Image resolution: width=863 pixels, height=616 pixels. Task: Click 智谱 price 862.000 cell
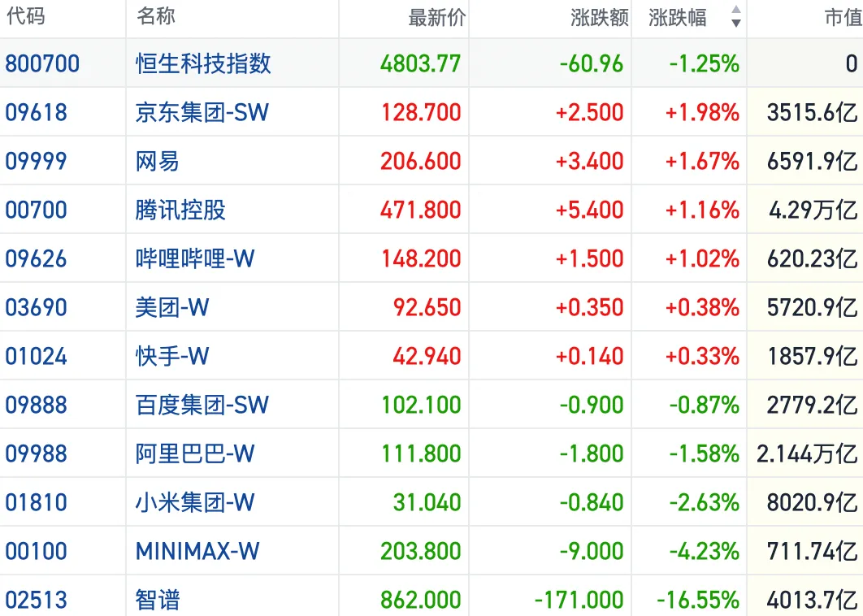(x=421, y=600)
